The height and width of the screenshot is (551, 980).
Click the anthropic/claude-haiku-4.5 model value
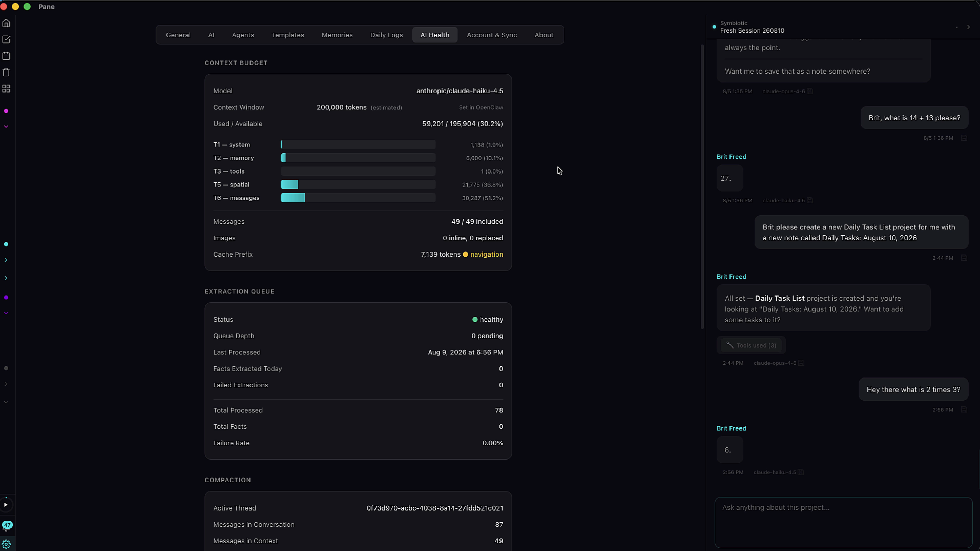click(x=460, y=91)
